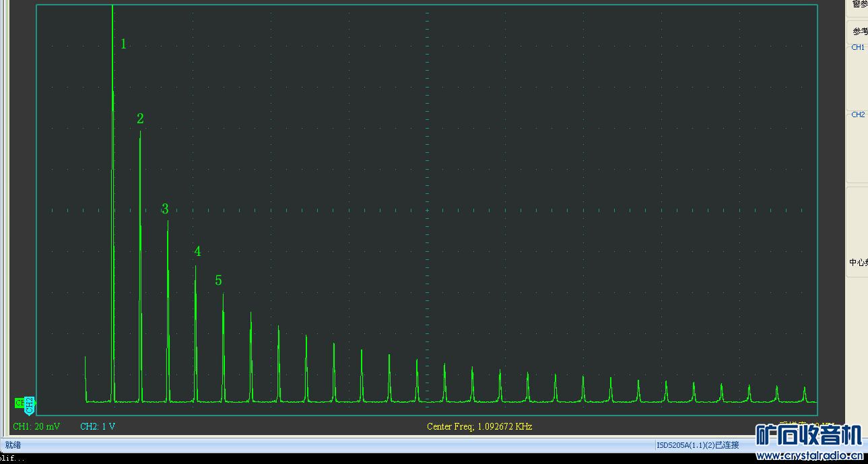868x464 pixels.
Task: Click the CH1 group label in side panel
Action: 858,47
